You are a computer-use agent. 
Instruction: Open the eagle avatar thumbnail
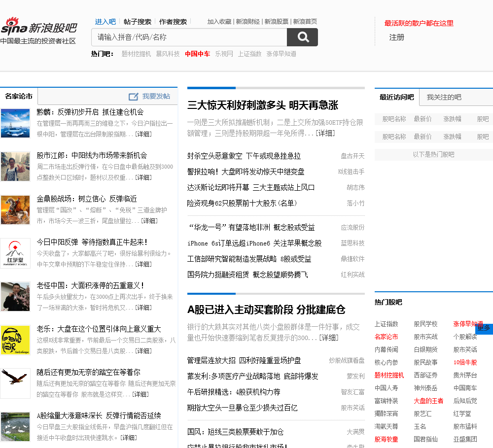(15, 383)
